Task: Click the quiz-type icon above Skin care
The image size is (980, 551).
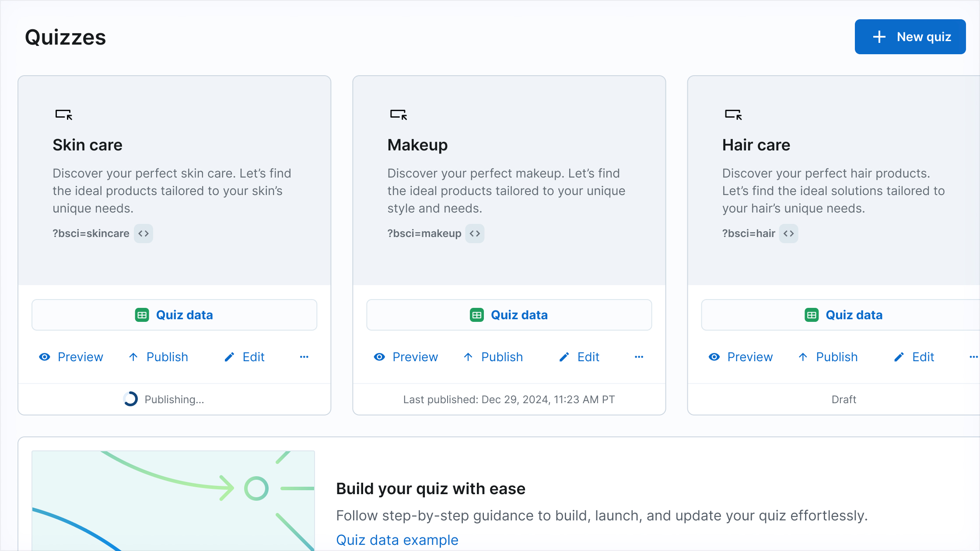Action: click(x=64, y=115)
